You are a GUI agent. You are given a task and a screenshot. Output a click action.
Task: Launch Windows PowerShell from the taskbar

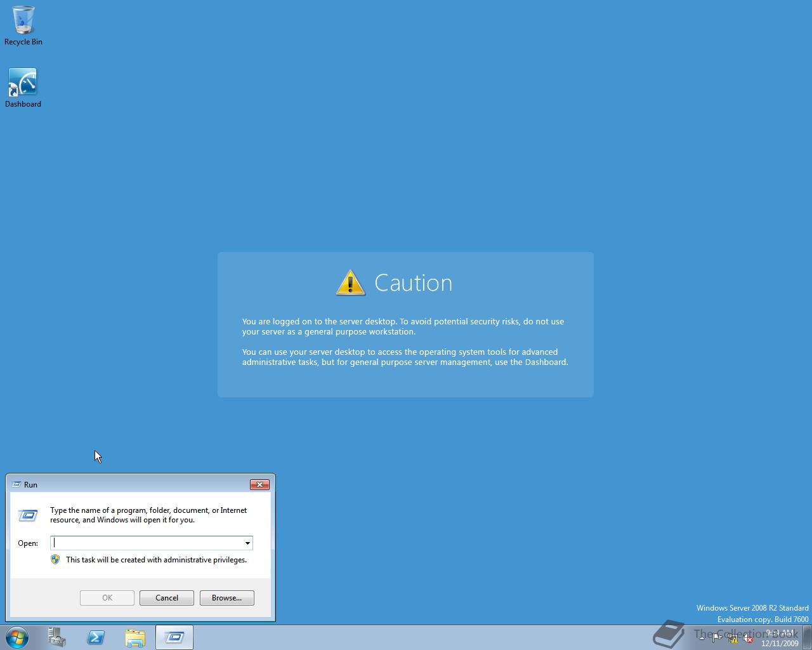(96, 637)
